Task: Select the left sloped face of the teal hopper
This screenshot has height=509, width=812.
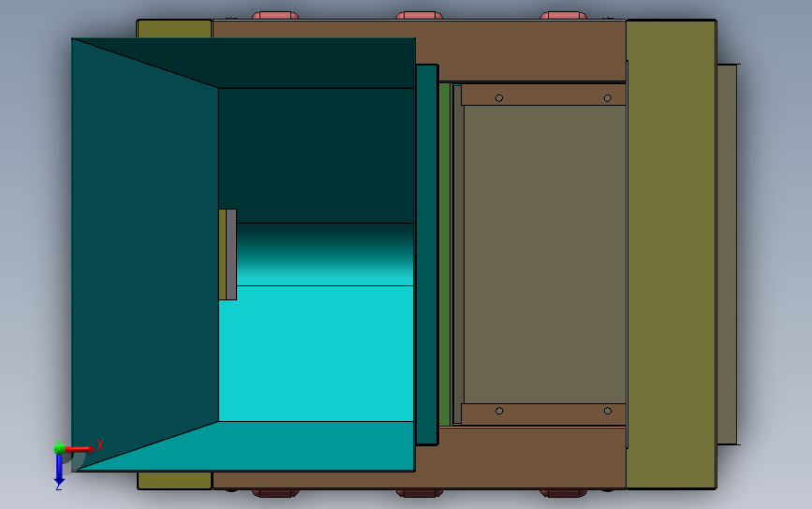Action: tap(145, 254)
